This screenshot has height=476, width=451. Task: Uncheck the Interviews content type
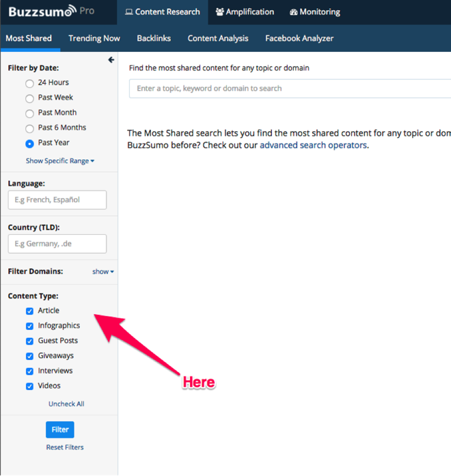29,371
